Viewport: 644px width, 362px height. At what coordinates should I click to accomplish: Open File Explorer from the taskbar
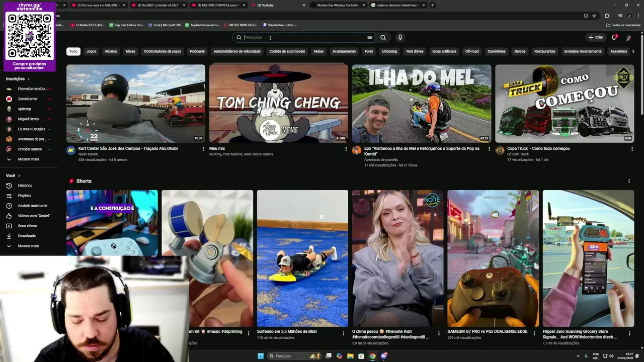tap(350, 356)
